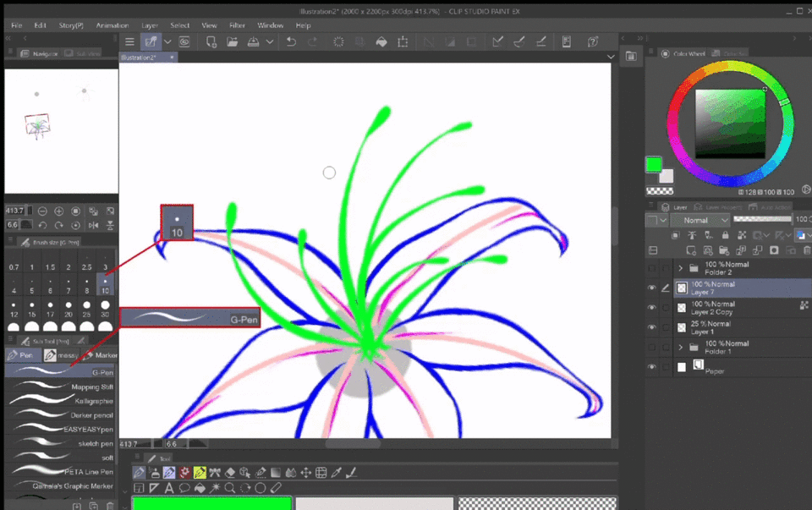
Task: Click the green main color swatch
Action: pos(654,165)
